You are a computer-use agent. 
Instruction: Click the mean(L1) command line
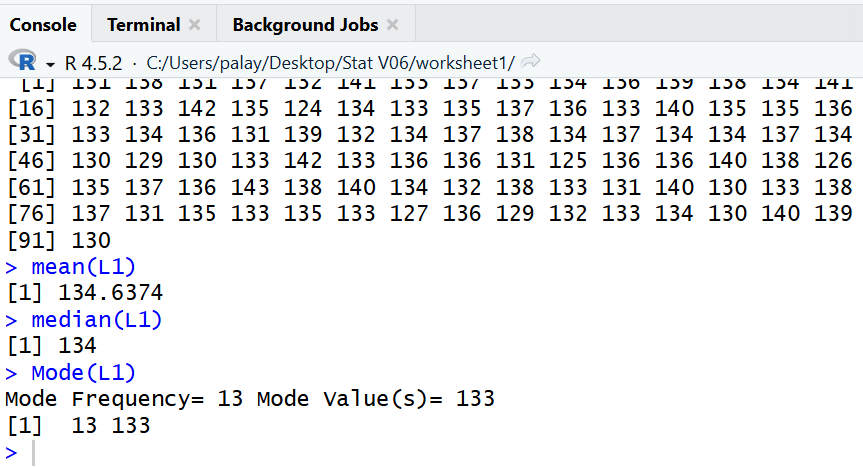click(x=83, y=266)
